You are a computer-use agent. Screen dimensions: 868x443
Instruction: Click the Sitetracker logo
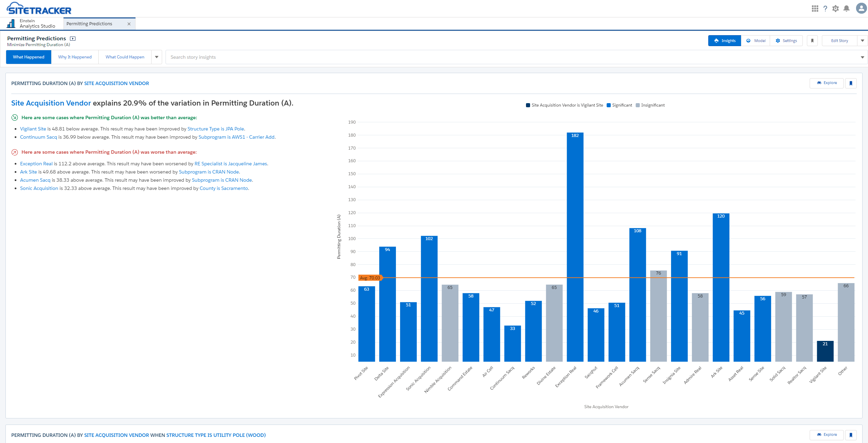point(39,9)
